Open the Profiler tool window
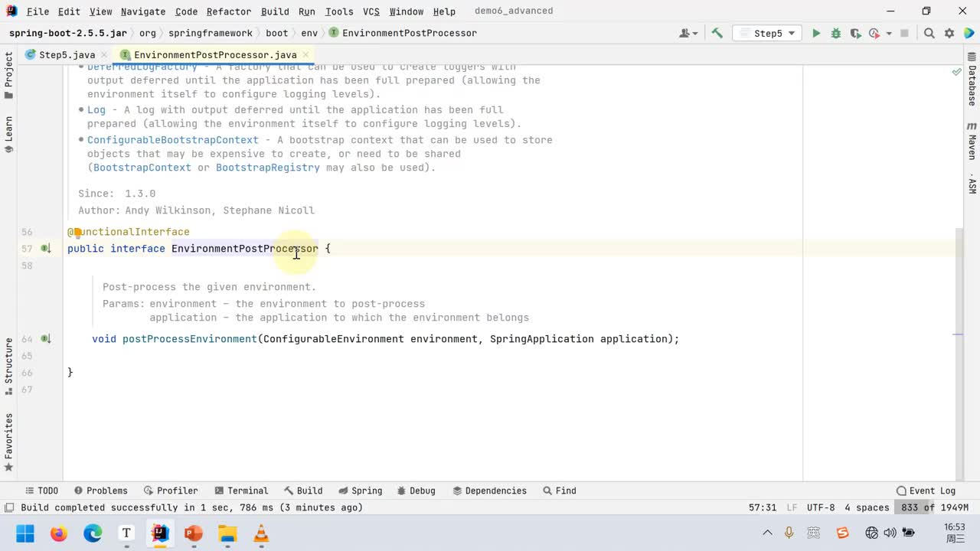 170,491
